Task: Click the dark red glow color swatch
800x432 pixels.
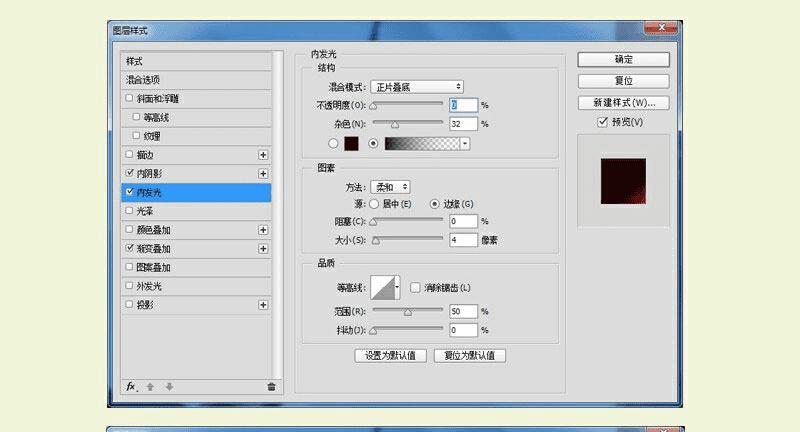Action: click(351, 144)
